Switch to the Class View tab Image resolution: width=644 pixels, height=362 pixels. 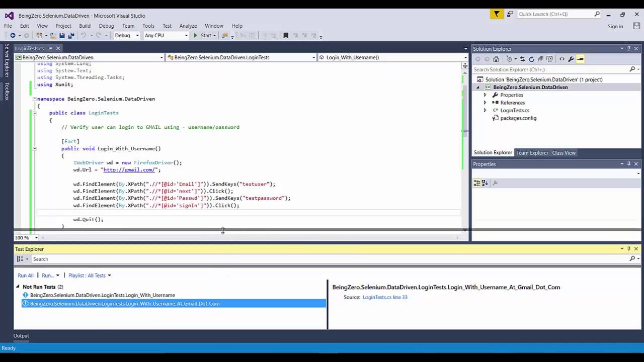click(563, 153)
